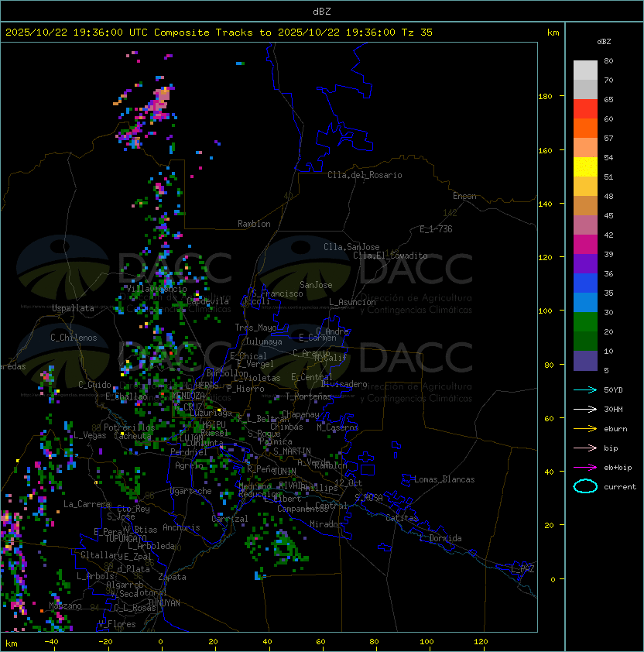Click the purple 36 dBZ color swatch
The height and width of the screenshot is (652, 644).
tap(585, 263)
